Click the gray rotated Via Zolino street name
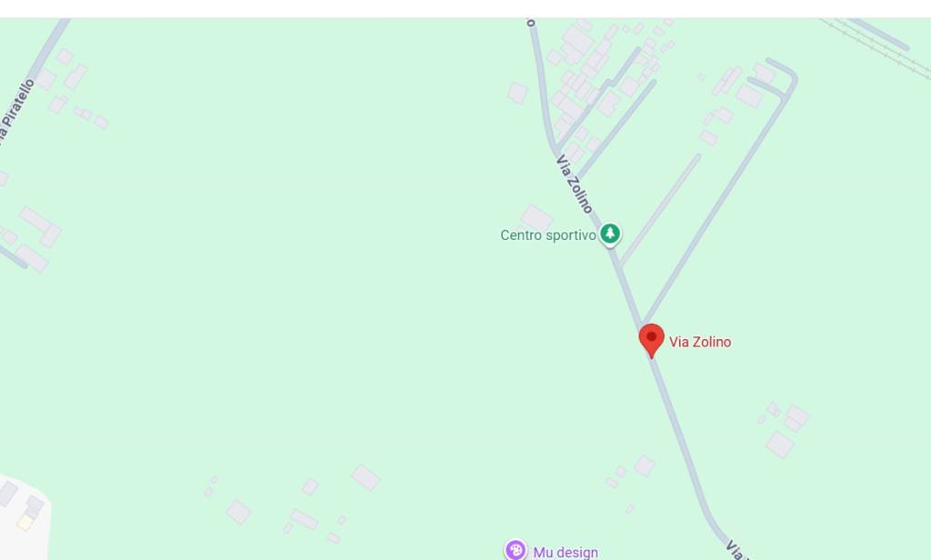931x560 pixels. tap(575, 185)
